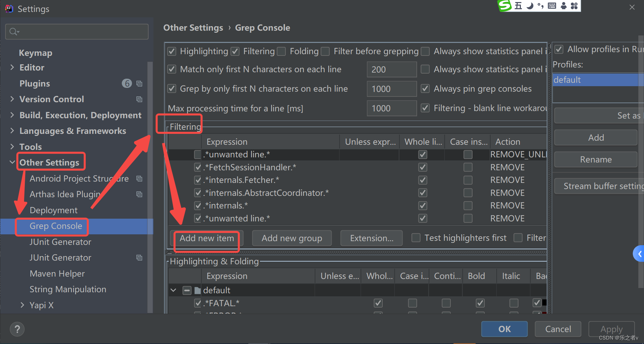Image resolution: width=644 pixels, height=344 pixels.
Task: Click Add new group button
Action: (292, 238)
